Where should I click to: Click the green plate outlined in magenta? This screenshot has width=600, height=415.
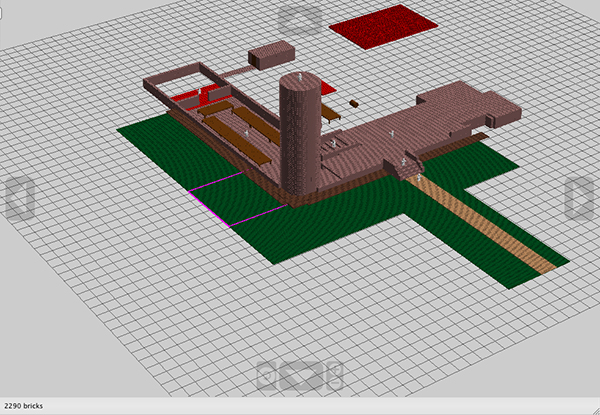[x=238, y=199]
